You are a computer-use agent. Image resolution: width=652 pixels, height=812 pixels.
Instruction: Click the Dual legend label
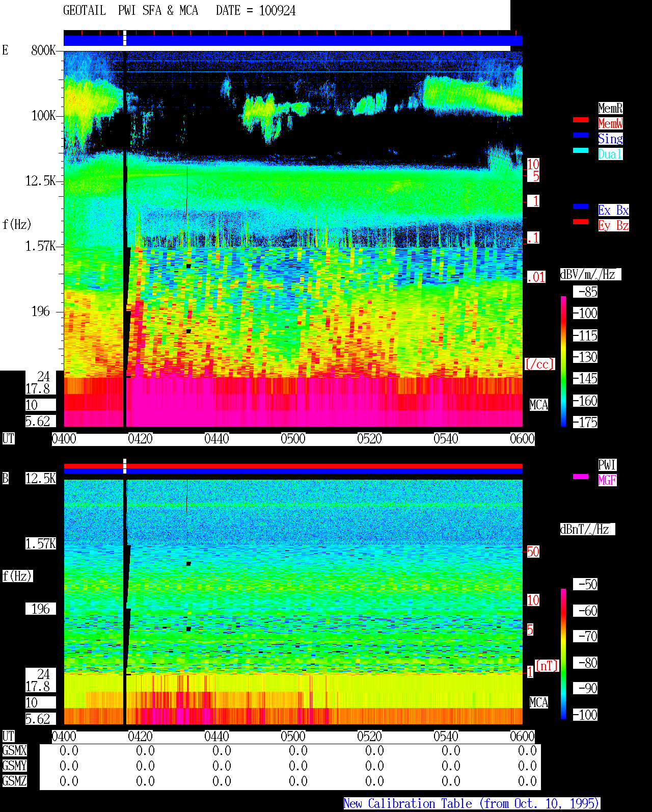tap(610, 154)
